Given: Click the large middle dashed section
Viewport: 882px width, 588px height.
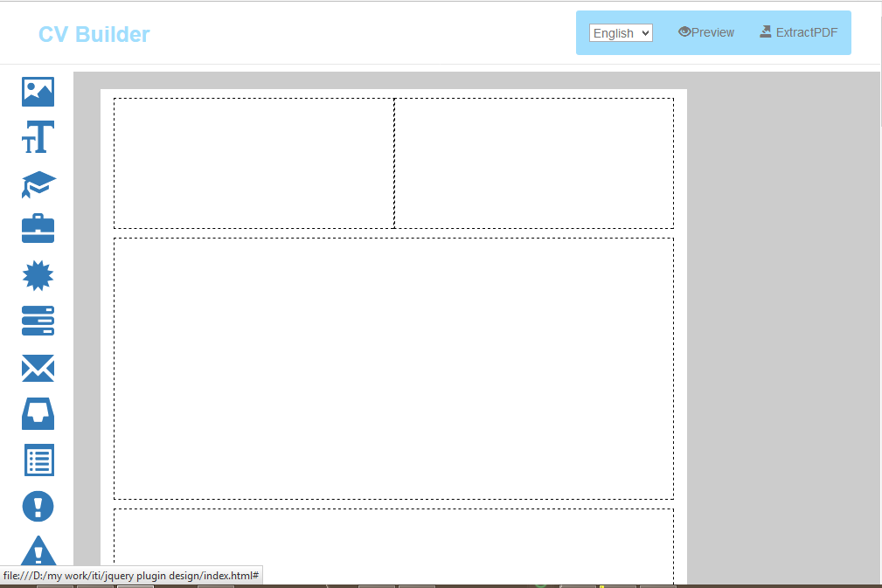Looking at the screenshot, I should [393, 368].
